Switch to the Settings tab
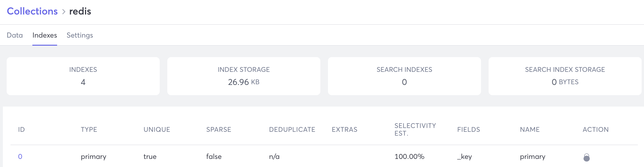The height and width of the screenshot is (167, 644). 79,35
